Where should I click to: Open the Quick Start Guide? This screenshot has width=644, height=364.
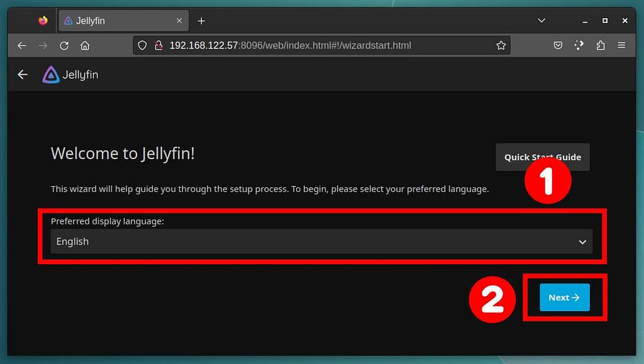(542, 157)
